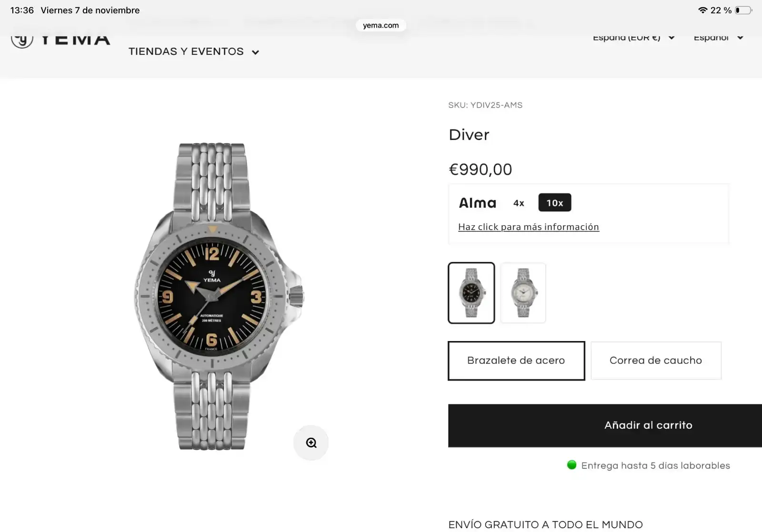Select the black dial variant swatch
Image resolution: width=762 pixels, height=532 pixels.
471,293
